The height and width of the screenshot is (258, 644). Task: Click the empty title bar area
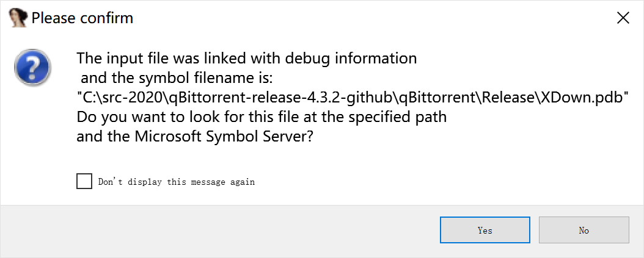coord(370,18)
